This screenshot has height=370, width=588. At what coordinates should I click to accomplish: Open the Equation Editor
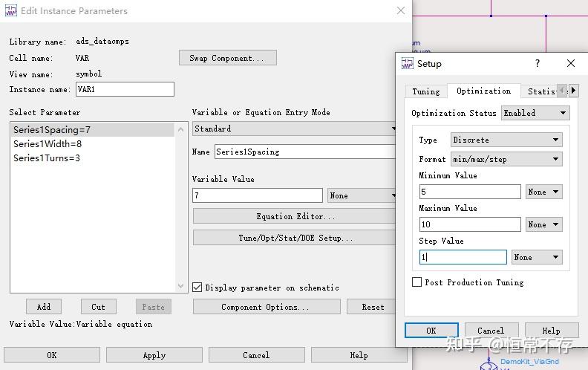tap(295, 216)
